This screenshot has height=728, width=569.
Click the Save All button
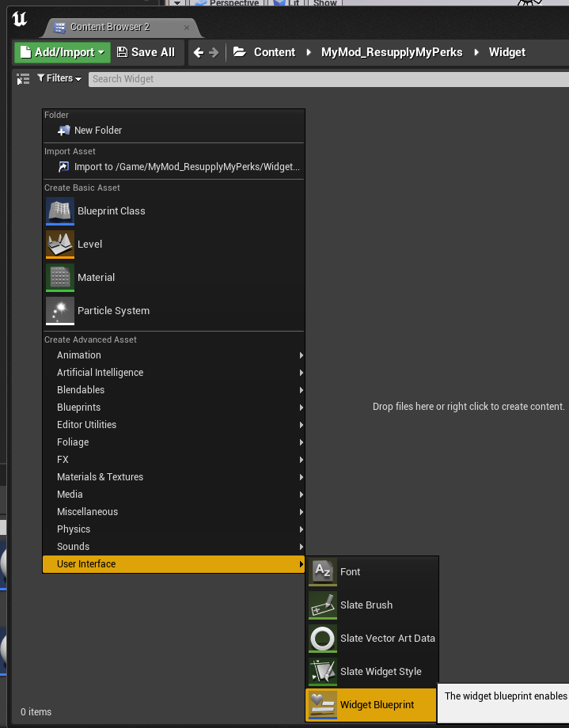point(146,52)
